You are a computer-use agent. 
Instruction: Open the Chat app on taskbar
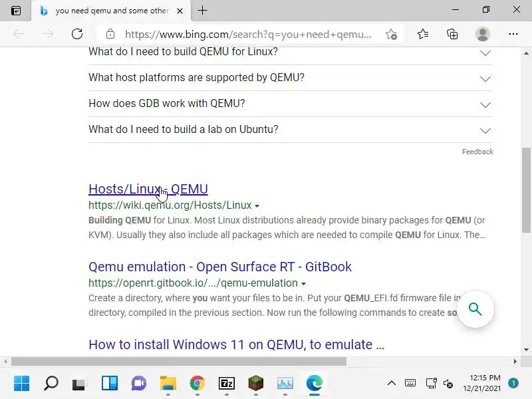point(139,384)
